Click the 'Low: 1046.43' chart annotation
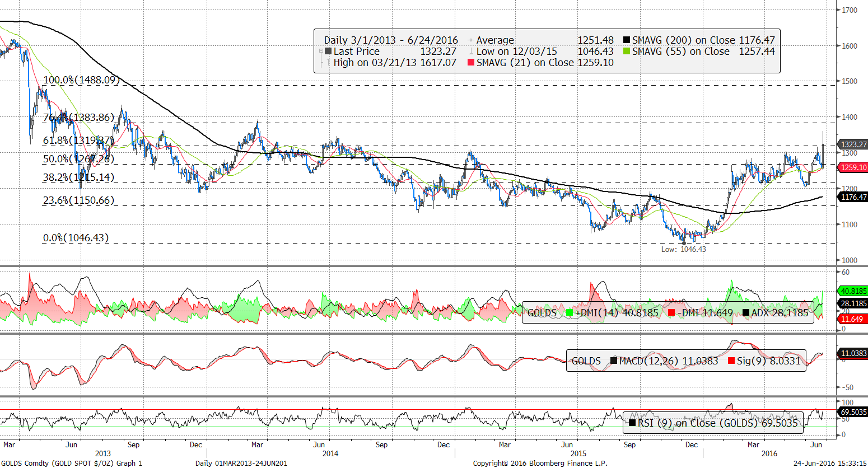The image size is (868, 468). (684, 249)
